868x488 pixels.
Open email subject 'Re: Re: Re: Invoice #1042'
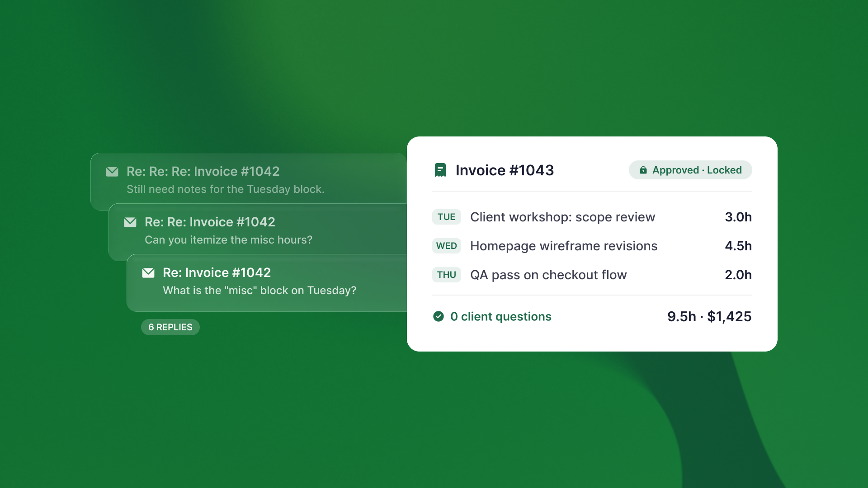203,172
